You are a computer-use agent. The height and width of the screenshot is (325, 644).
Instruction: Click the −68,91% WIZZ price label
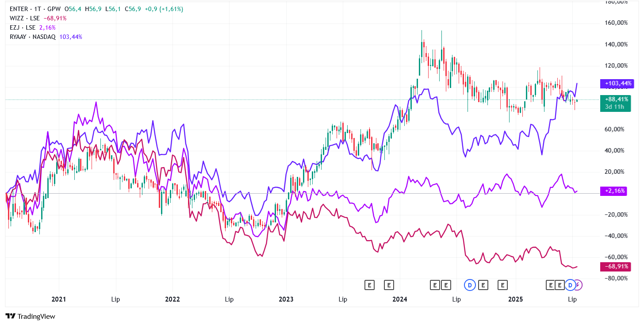click(615, 267)
